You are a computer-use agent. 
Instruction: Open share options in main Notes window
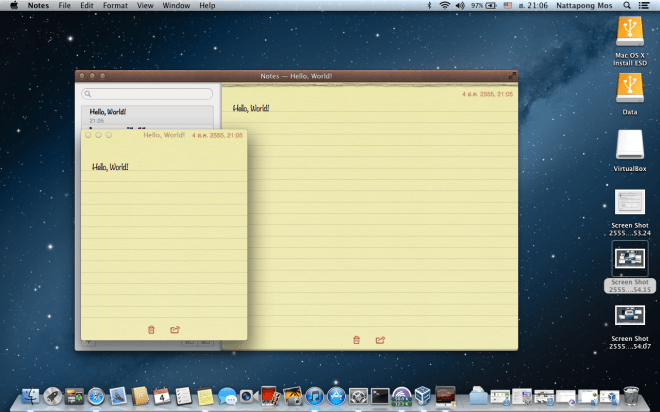coord(380,340)
